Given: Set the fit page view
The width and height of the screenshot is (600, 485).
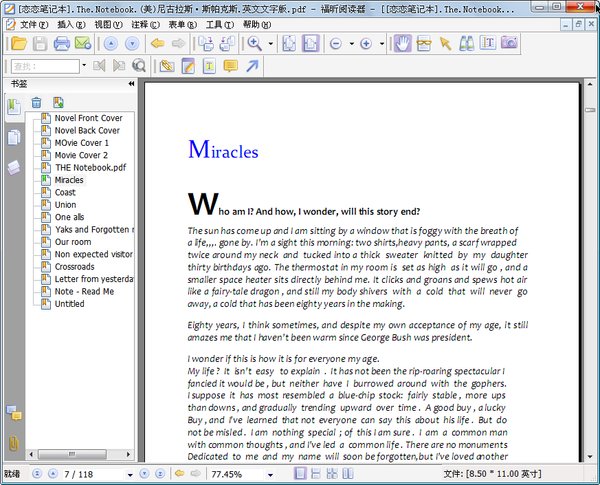Looking at the screenshot, I should click(289, 43).
